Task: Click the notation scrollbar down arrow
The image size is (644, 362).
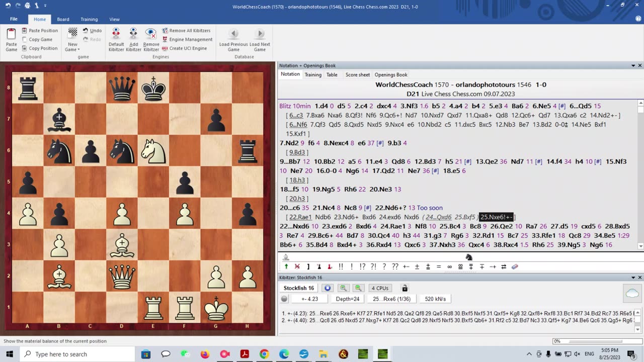Action: click(x=640, y=246)
